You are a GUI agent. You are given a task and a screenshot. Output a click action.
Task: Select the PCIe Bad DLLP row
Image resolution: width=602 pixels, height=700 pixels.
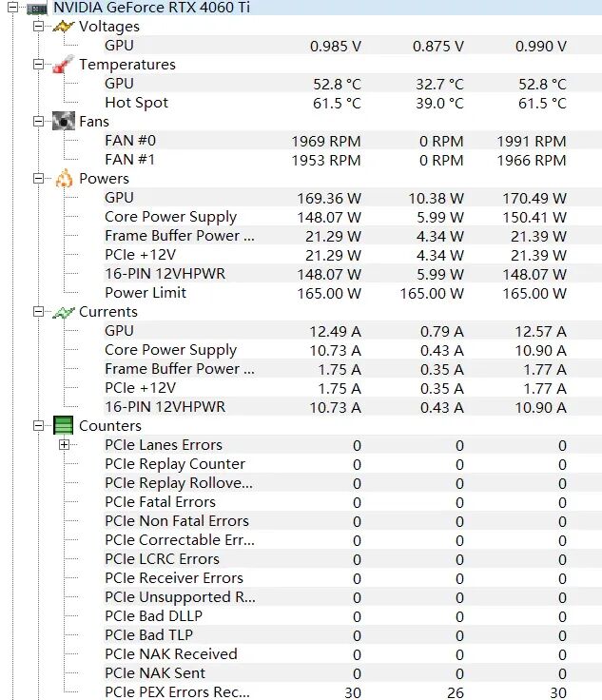tap(353, 615)
